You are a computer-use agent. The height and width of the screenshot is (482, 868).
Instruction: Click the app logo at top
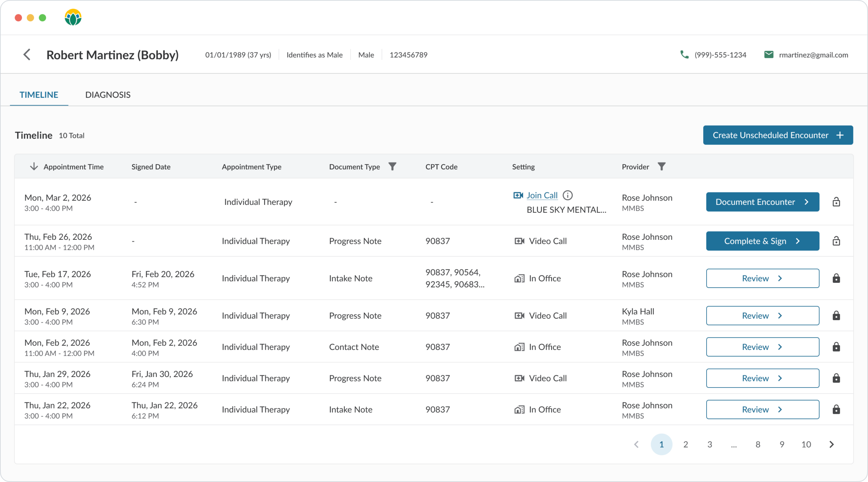tap(73, 17)
